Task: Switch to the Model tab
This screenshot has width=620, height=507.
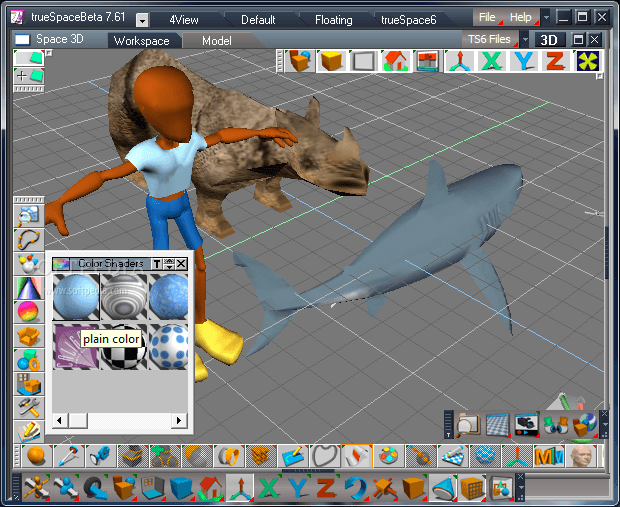Action: 216,40
